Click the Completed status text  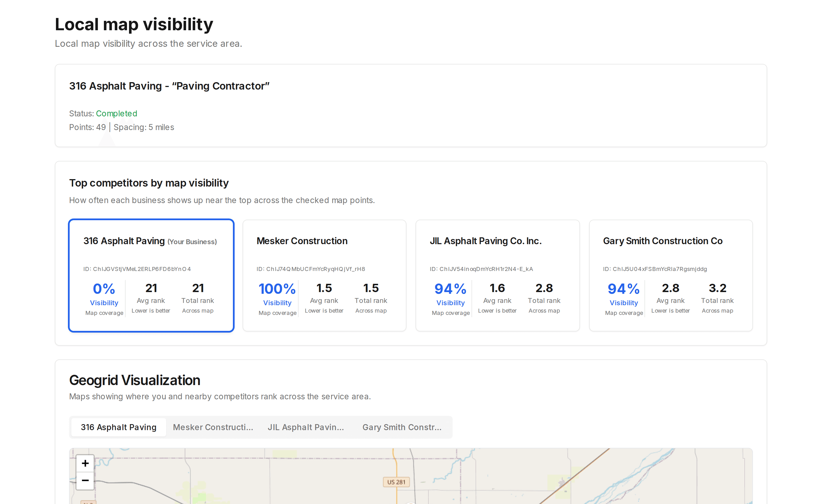[116, 113]
